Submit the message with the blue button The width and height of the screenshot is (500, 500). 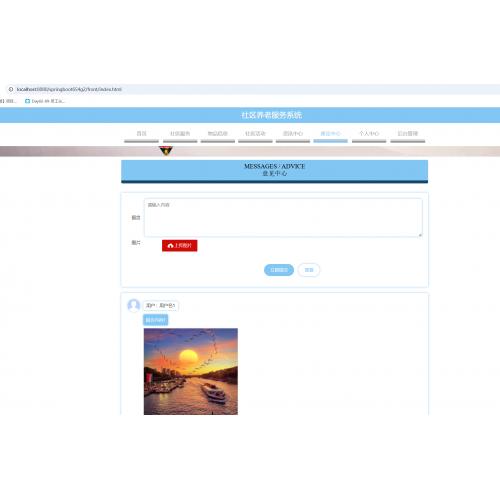click(279, 270)
